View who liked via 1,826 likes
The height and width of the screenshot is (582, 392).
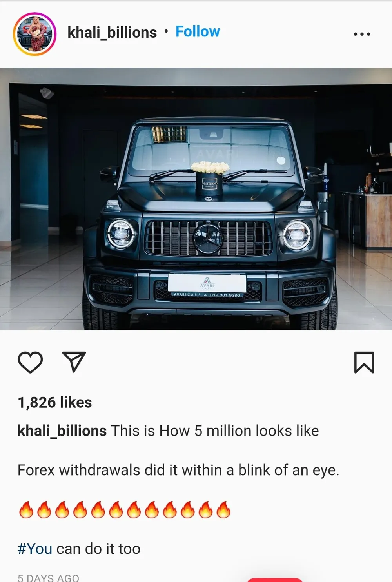click(x=54, y=402)
